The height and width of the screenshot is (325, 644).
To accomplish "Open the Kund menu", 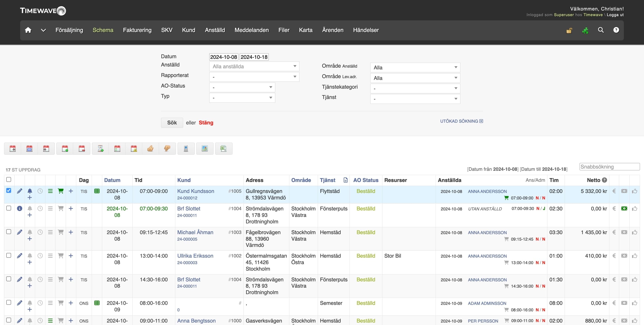I will [x=189, y=30].
